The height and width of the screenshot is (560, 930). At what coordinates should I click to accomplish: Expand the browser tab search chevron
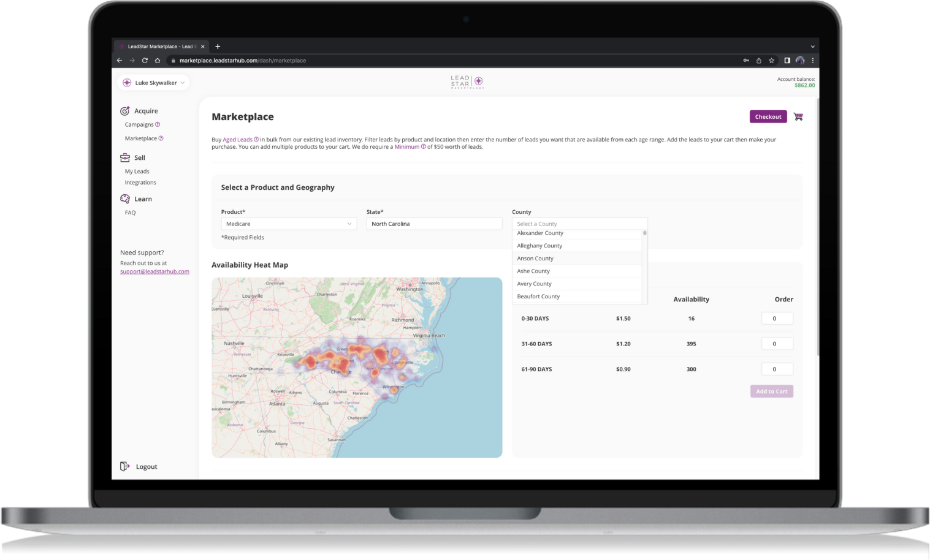pos(813,47)
